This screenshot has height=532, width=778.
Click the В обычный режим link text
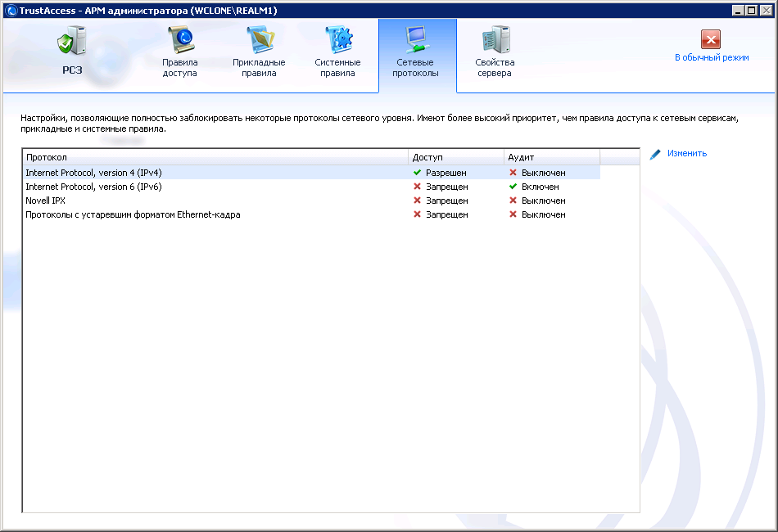(711, 58)
